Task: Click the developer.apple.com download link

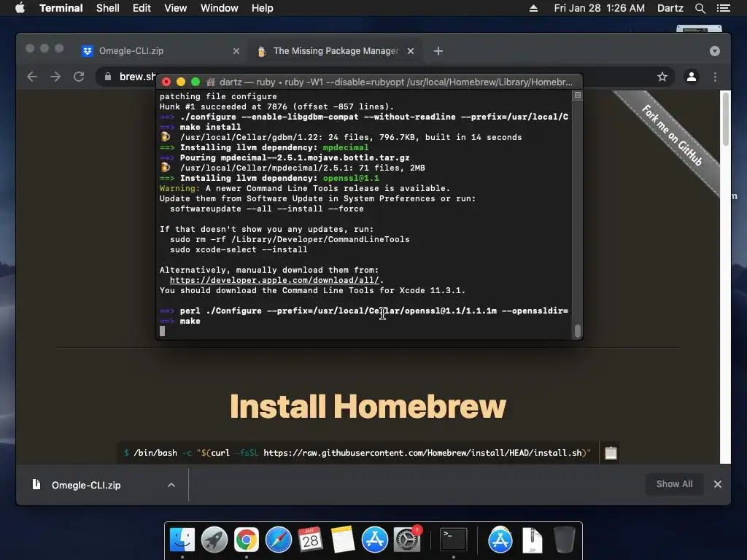Action: tap(274, 280)
